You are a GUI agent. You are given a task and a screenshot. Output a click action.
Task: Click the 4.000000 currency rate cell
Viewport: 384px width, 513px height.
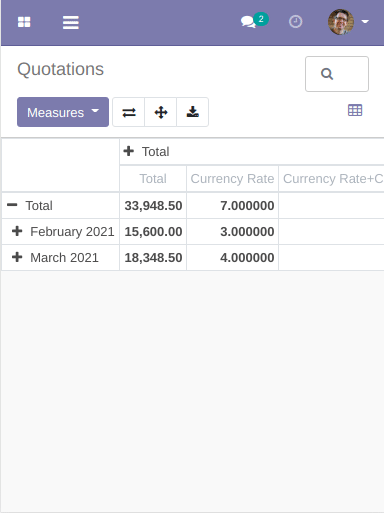[x=233, y=258]
